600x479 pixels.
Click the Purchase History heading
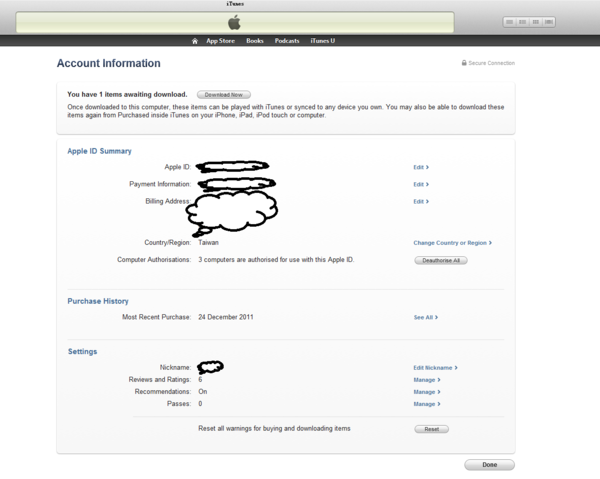coord(98,301)
